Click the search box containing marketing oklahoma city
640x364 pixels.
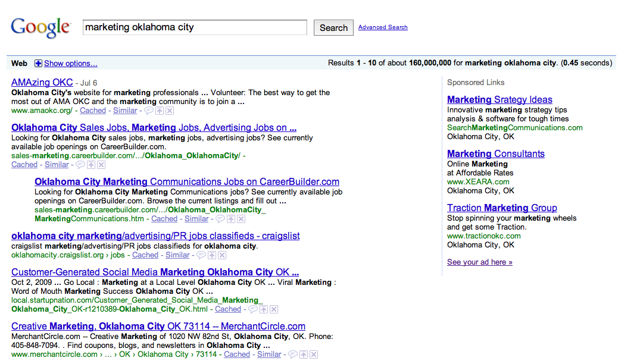195,27
